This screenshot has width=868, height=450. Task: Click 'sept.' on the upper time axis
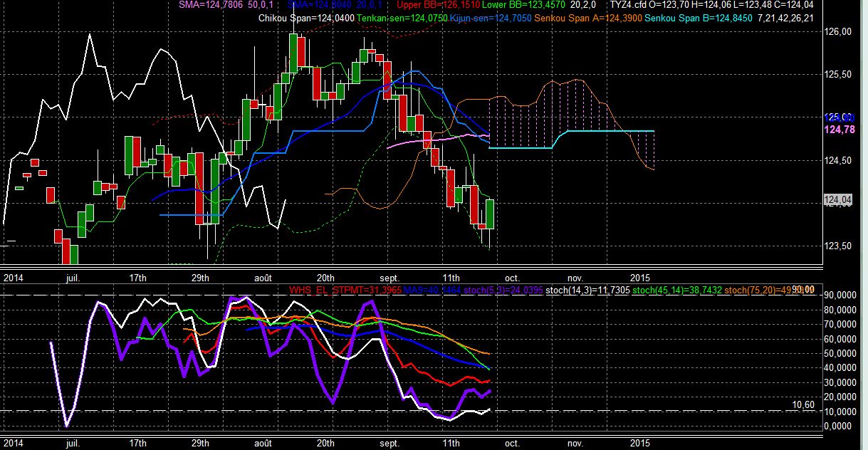coord(389,278)
